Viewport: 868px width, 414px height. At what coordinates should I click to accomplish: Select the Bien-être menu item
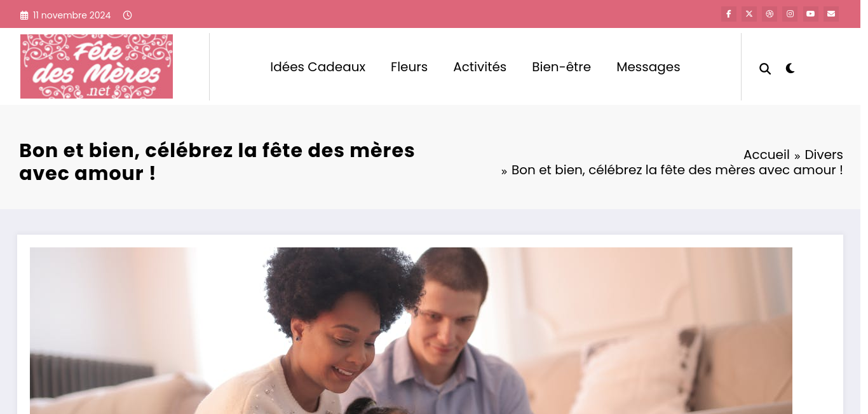pos(561,67)
